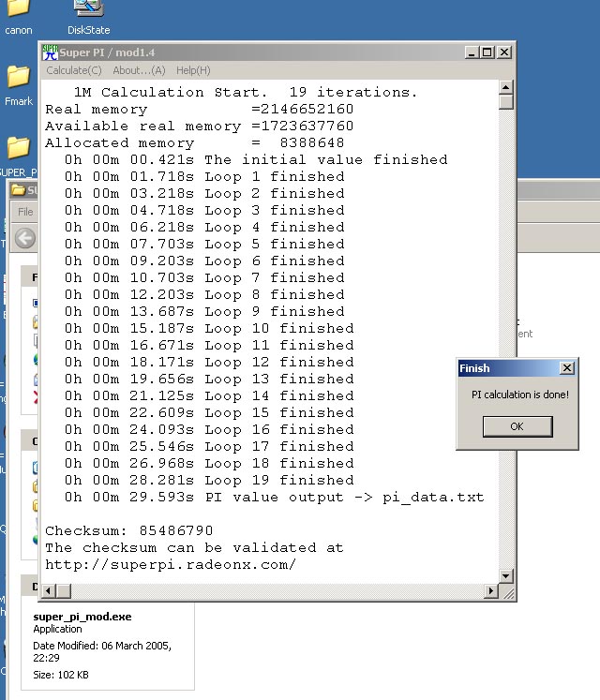Click the 'Loop 1 finished' line
Viewport: 600px width, 700px height.
[204, 177]
